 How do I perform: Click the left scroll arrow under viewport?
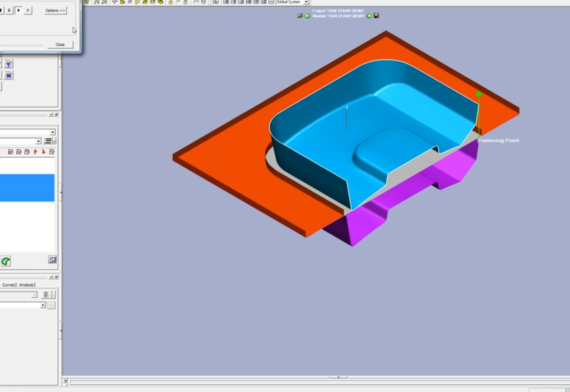65,382
